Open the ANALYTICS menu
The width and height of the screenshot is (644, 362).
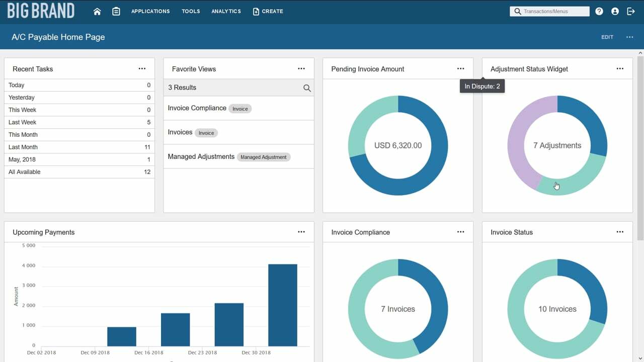226,11
